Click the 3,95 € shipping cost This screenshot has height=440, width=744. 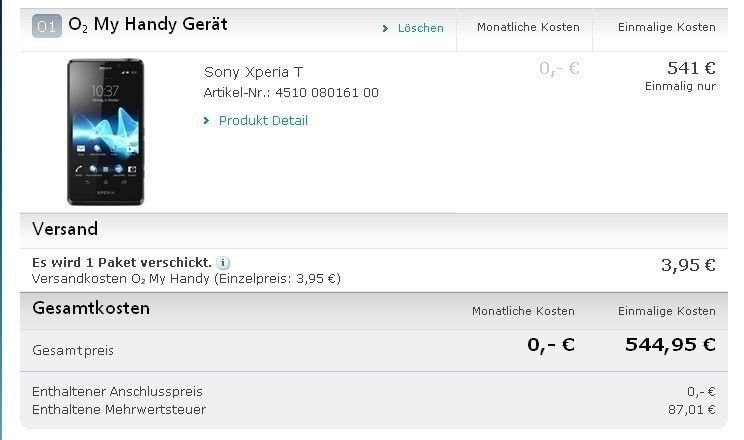tap(688, 265)
